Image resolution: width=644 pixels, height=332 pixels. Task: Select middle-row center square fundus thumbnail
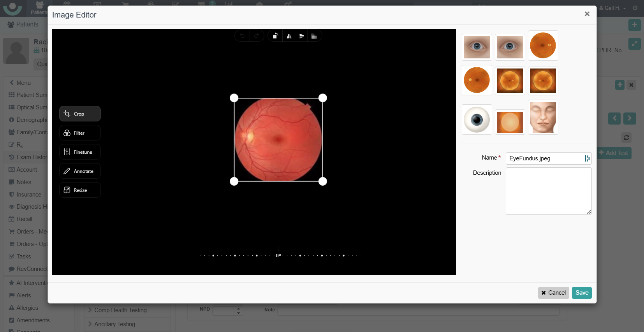pyautogui.click(x=510, y=81)
